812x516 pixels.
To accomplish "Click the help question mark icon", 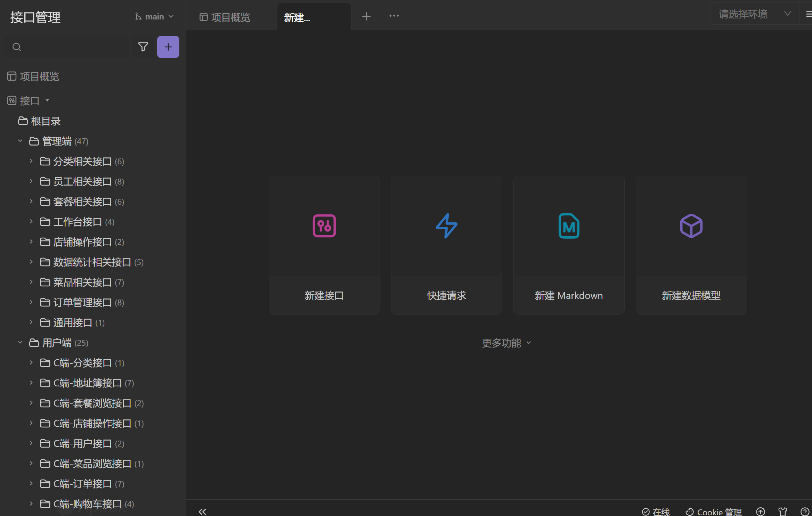I will coord(804,511).
